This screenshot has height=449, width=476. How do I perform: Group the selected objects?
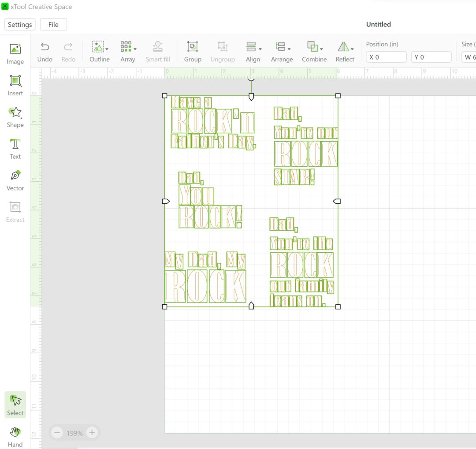pos(193,52)
